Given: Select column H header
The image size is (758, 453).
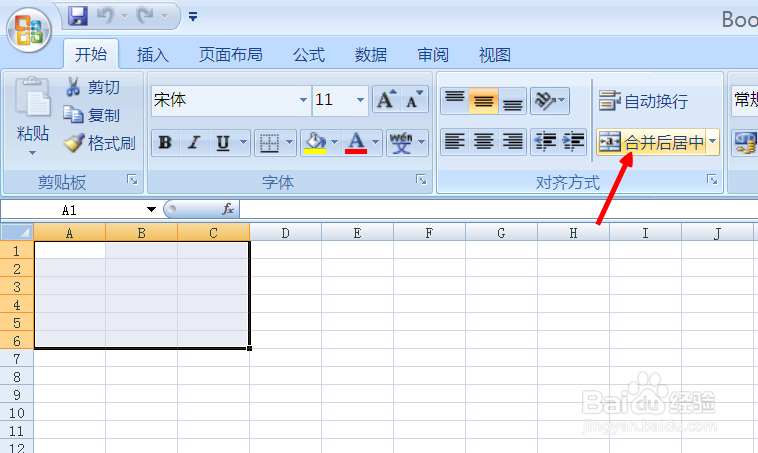Looking at the screenshot, I should coord(573,233).
